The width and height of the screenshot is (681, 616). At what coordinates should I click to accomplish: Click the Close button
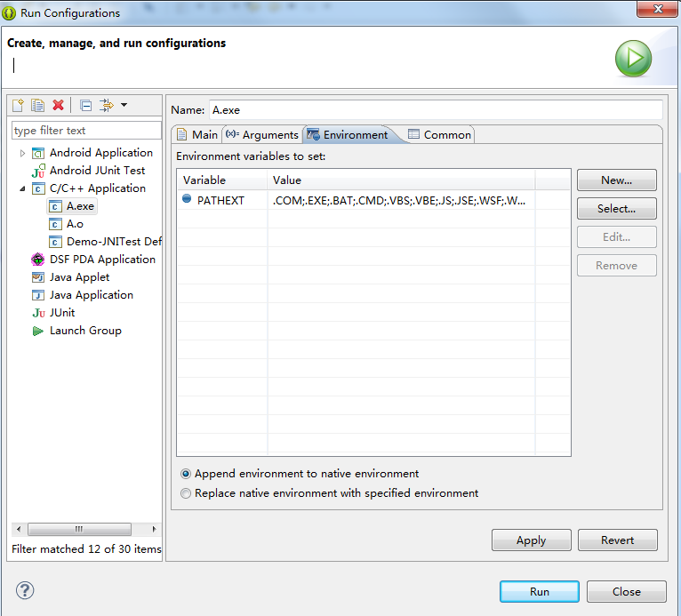(x=626, y=592)
